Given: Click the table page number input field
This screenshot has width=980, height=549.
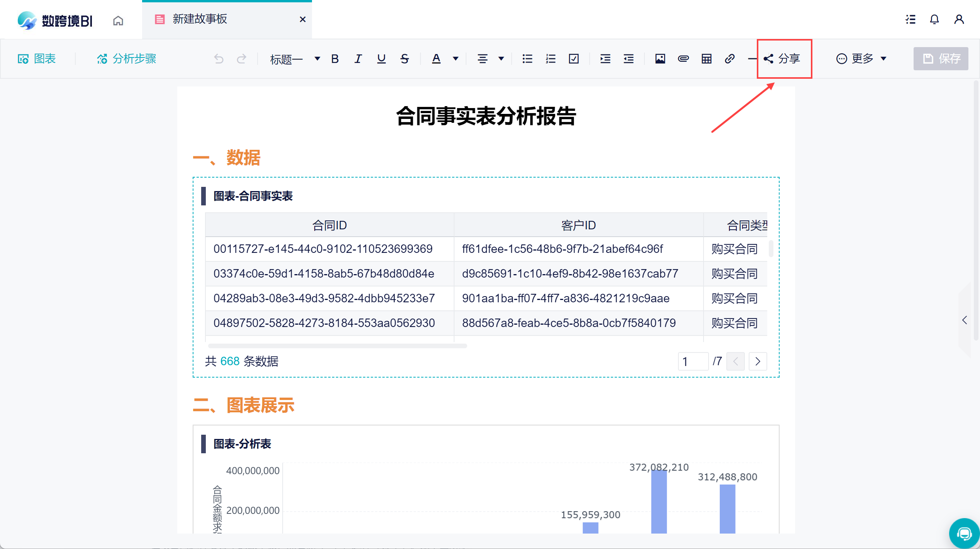Looking at the screenshot, I should coord(693,361).
